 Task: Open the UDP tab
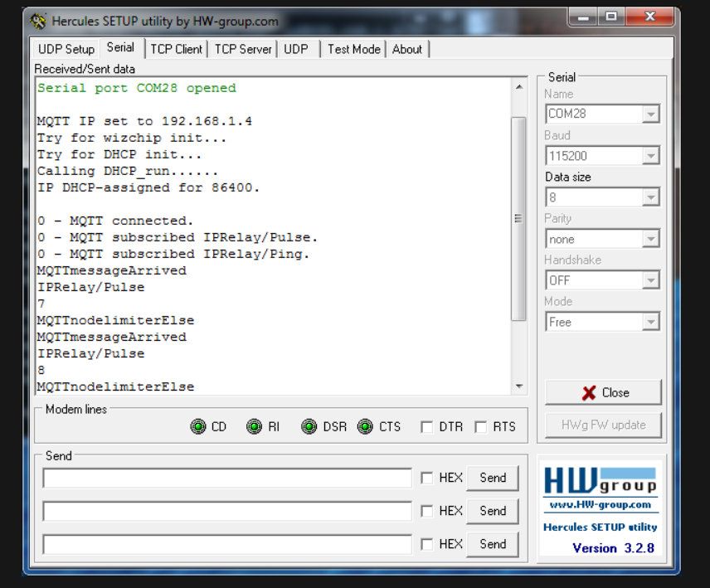coord(296,49)
